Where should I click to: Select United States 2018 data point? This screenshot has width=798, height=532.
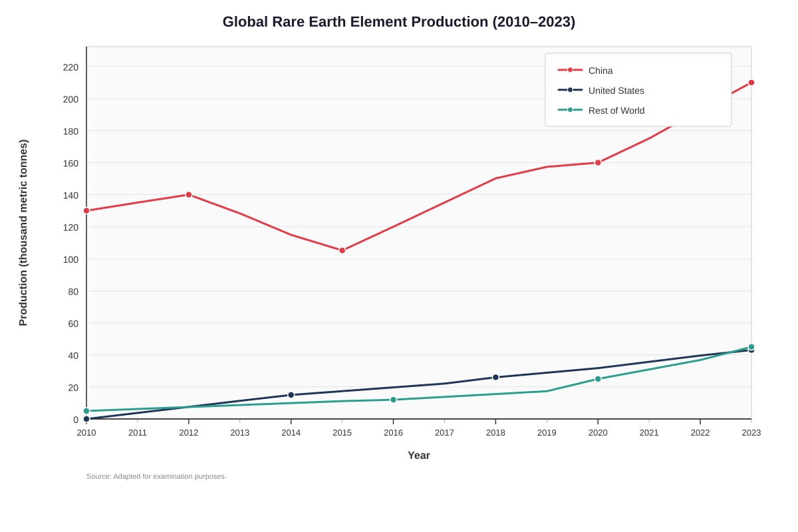495,377
